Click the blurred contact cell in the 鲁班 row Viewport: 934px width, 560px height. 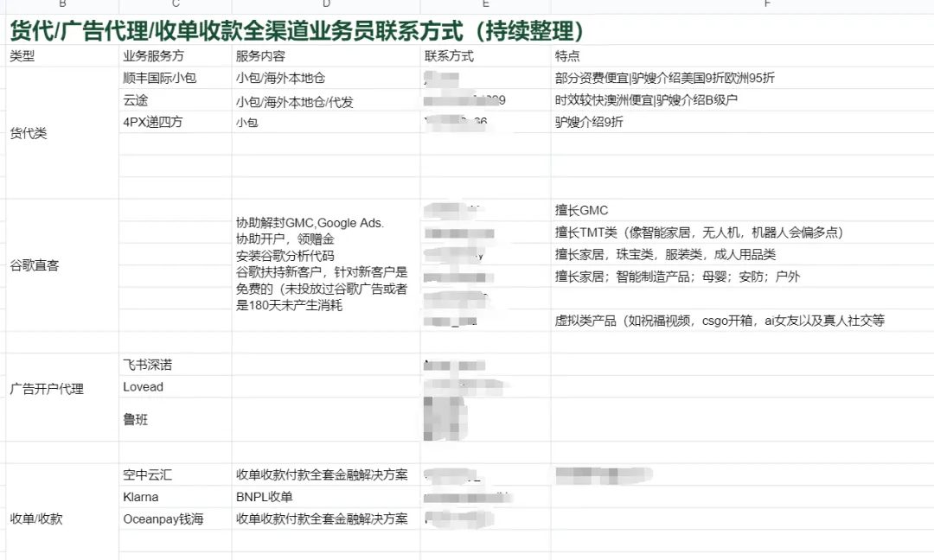tap(485, 419)
